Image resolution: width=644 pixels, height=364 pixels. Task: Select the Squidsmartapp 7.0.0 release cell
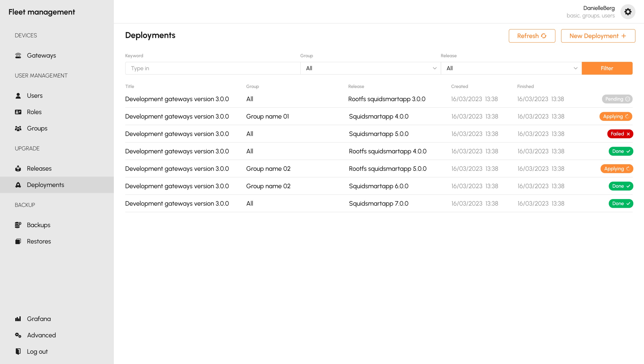(379, 204)
